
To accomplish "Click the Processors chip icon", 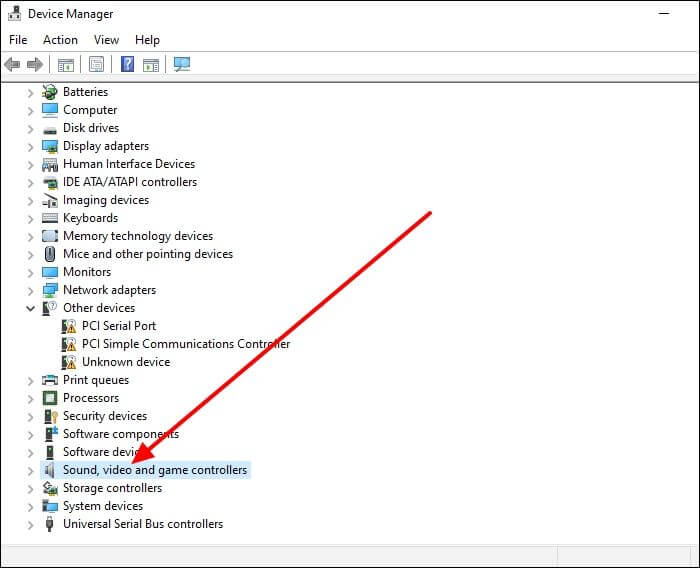I will pyautogui.click(x=50, y=398).
